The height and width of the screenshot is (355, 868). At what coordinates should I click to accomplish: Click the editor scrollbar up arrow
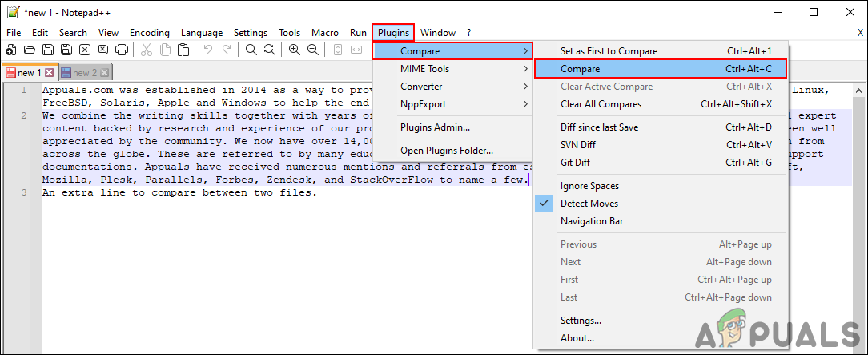pyautogui.click(x=858, y=91)
